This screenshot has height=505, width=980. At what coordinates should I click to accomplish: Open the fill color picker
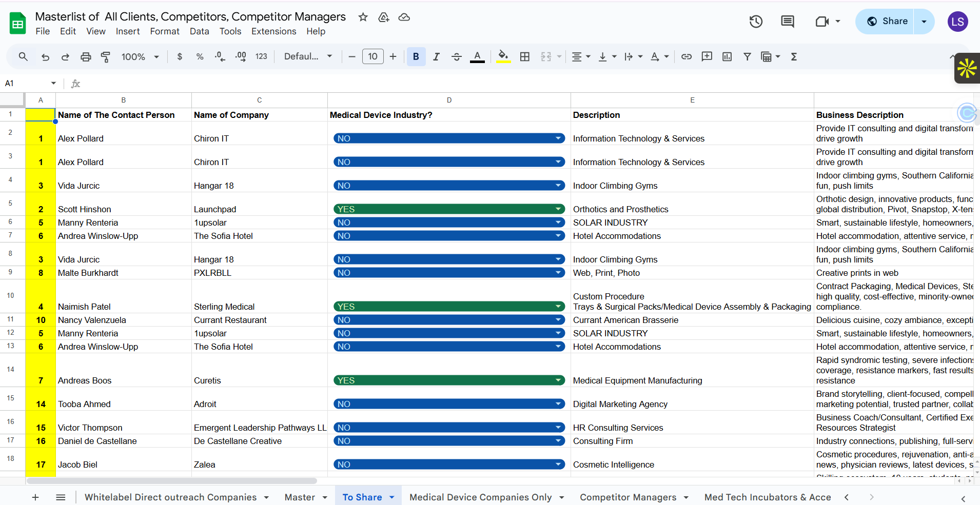pyautogui.click(x=503, y=57)
